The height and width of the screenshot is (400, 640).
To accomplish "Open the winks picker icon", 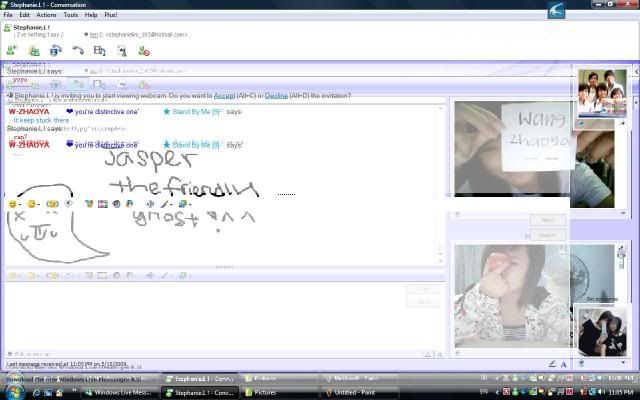I will pyautogui.click(x=31, y=204).
